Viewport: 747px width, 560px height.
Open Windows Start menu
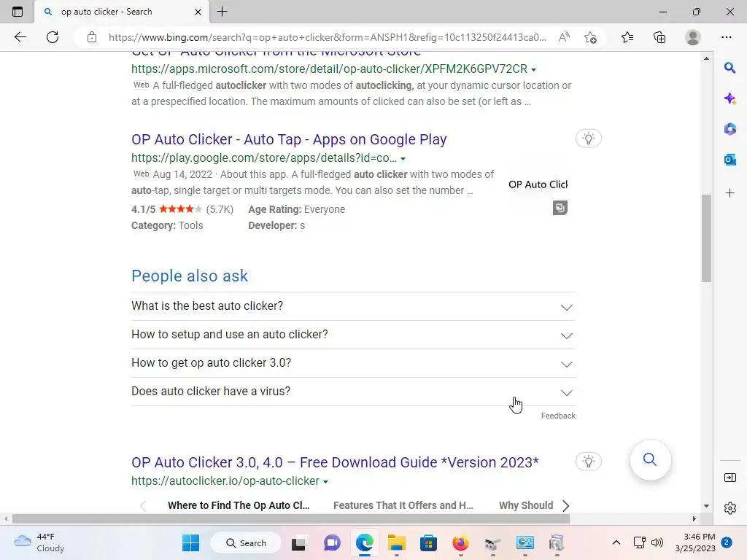pyautogui.click(x=191, y=542)
